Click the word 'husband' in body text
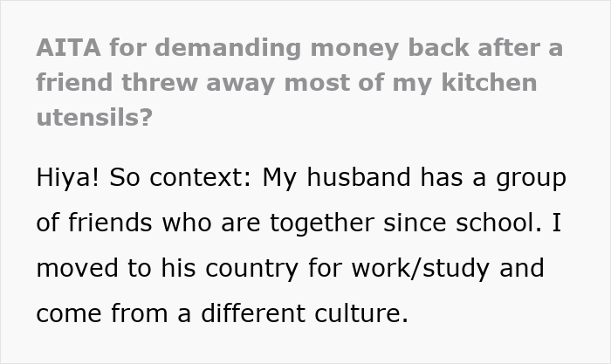 pos(359,177)
